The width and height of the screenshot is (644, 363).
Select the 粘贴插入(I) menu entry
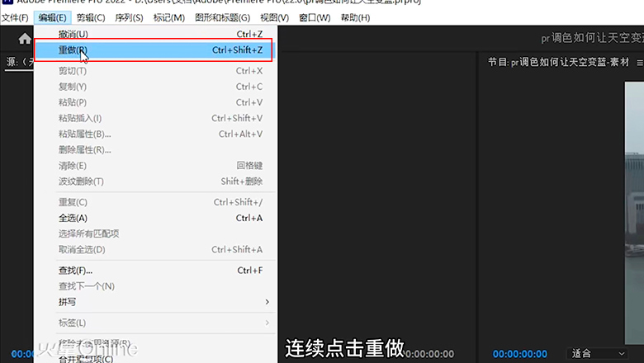pos(155,118)
